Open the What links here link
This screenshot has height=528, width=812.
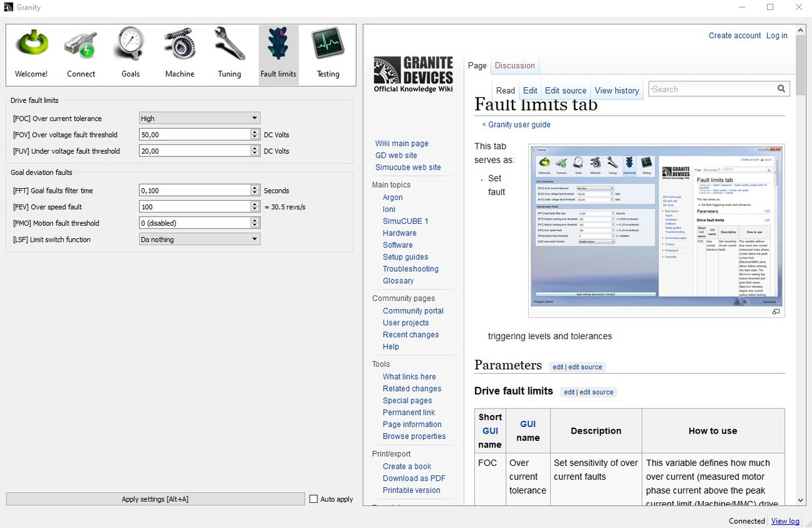(x=410, y=377)
